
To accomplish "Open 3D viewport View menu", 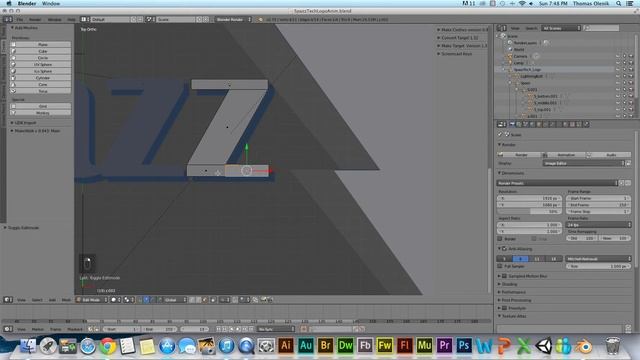I will [21, 300].
